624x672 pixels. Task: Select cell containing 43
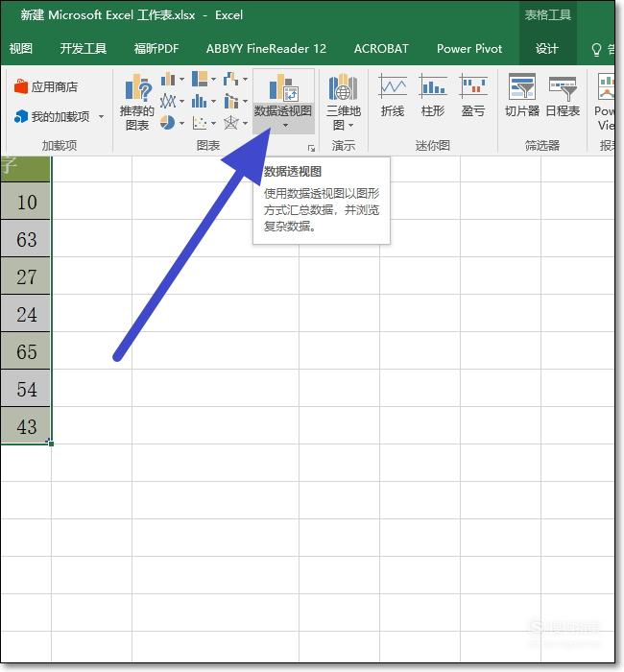pyautogui.click(x=26, y=425)
